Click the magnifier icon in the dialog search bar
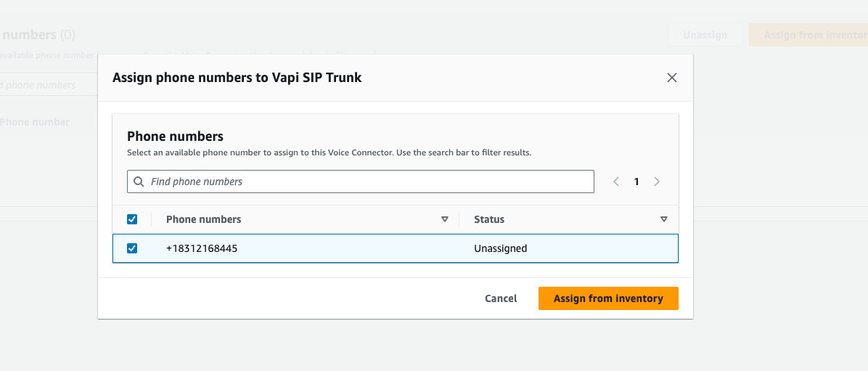This screenshot has height=371, width=868. (139, 182)
